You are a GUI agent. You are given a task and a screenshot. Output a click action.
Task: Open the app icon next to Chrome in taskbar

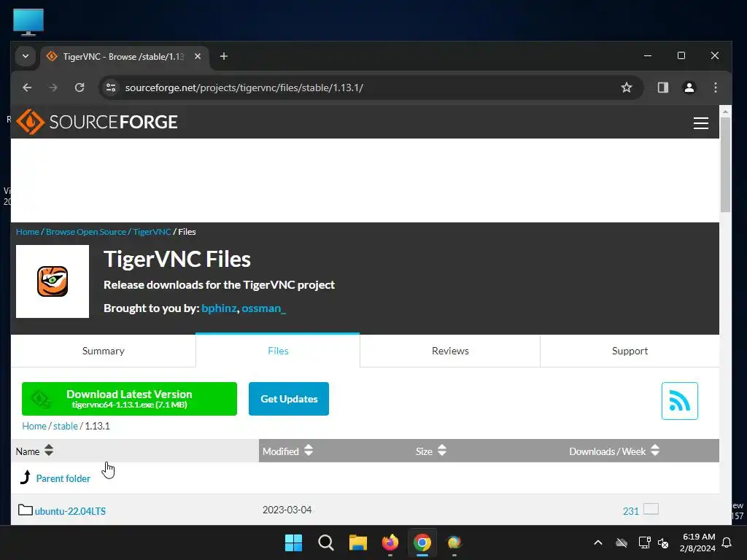[454, 542]
